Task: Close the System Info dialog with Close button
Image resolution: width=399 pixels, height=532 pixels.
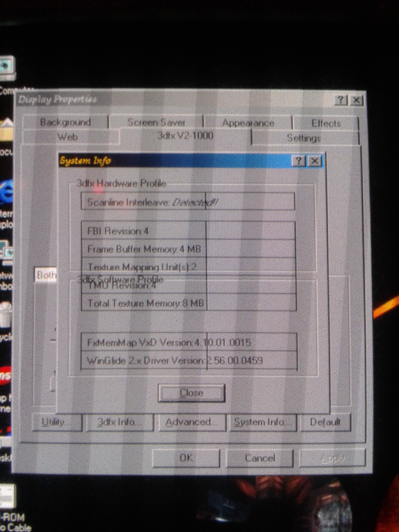Action: click(x=191, y=393)
